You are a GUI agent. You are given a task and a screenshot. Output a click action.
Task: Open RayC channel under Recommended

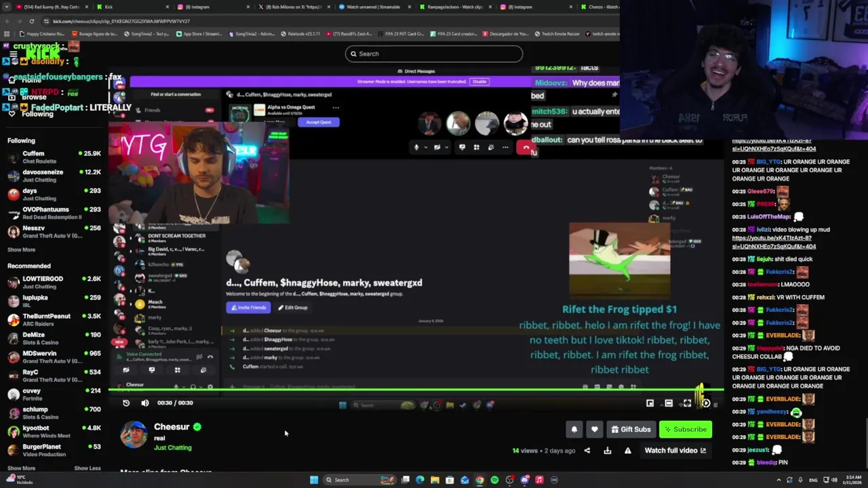pos(54,375)
